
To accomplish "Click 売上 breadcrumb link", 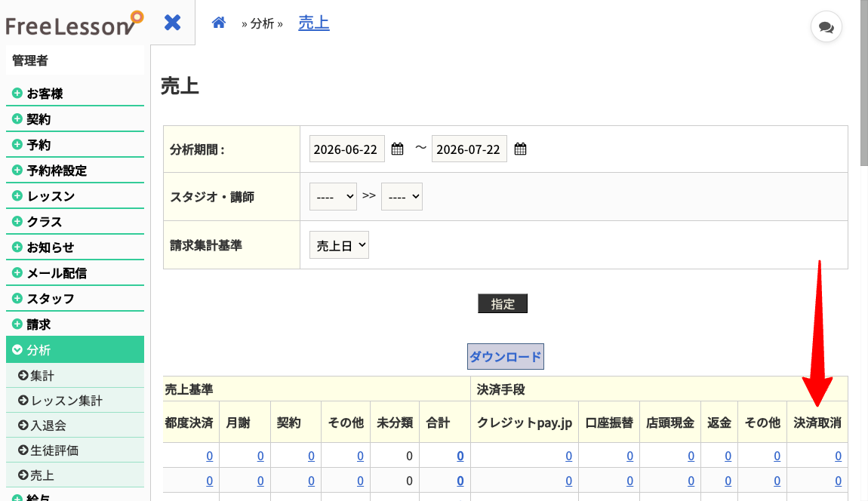I will pyautogui.click(x=314, y=23).
